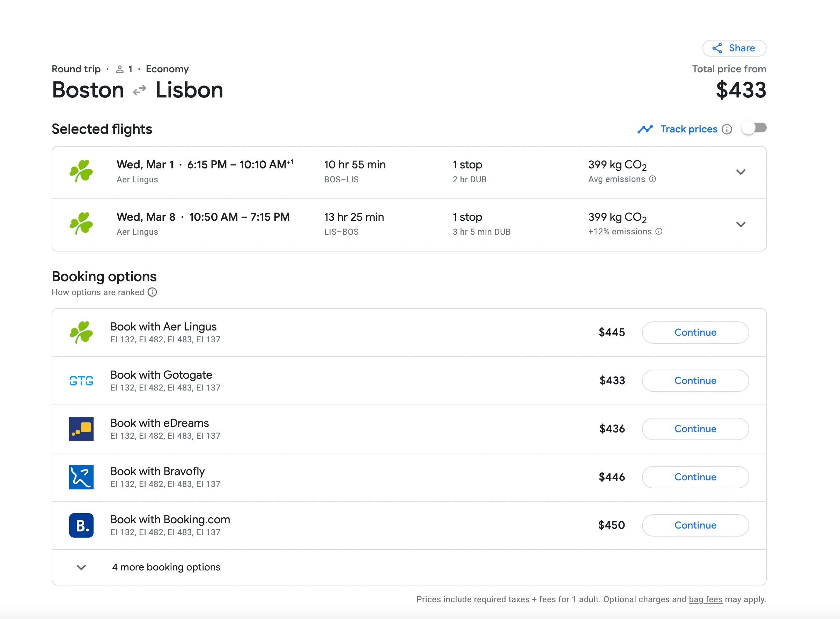
Task: Continue booking with Gotogate for $433
Action: pyautogui.click(x=695, y=381)
